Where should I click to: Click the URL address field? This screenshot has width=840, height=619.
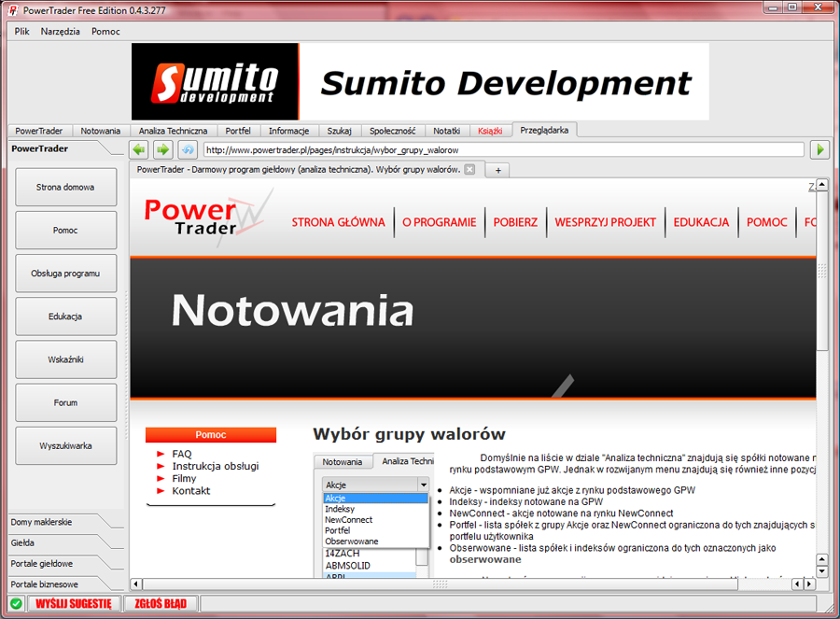pyautogui.click(x=504, y=150)
